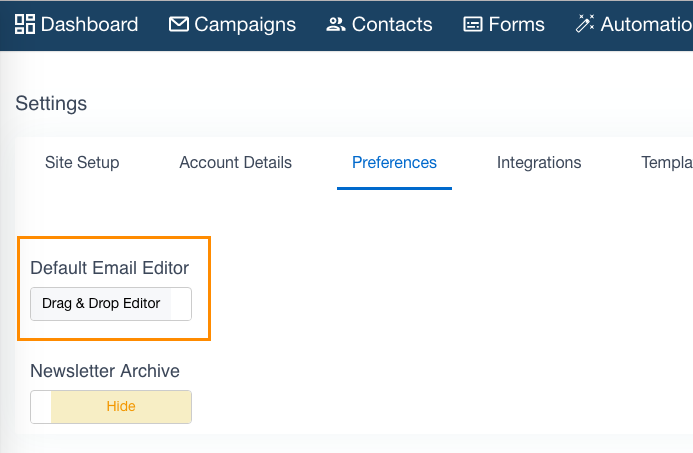This screenshot has height=453, width=693.
Task: Open the Integrations tab
Action: click(539, 163)
